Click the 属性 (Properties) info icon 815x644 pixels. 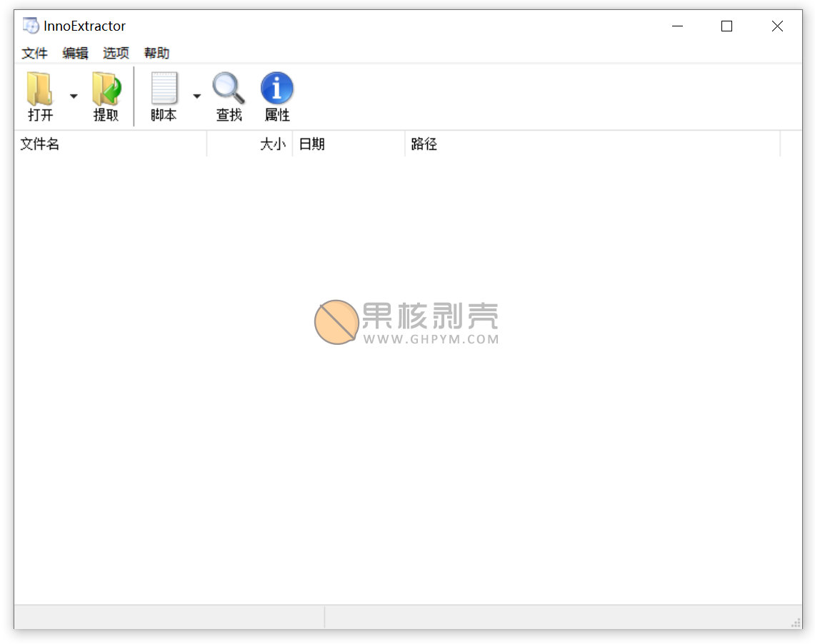pos(277,88)
